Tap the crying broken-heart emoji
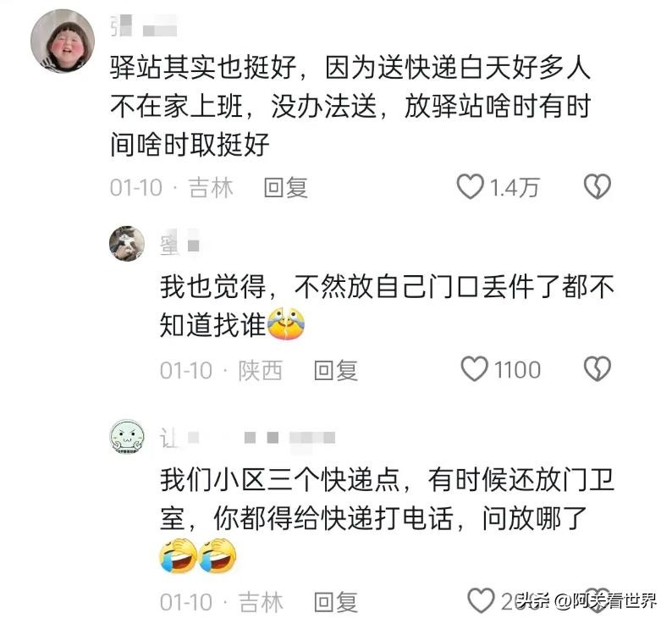The image size is (672, 624). [x=286, y=323]
